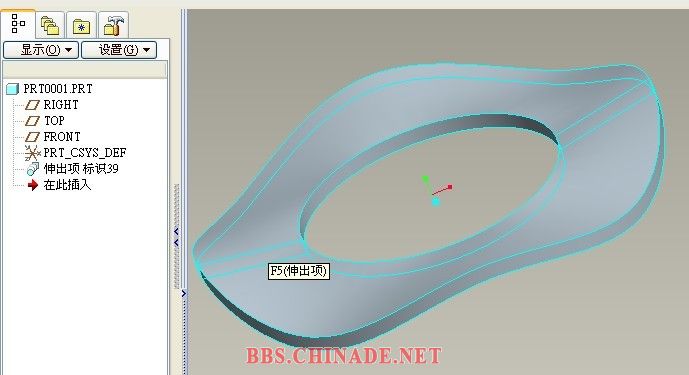This screenshot has width=689, height=375.
Task: Click the lower right-pointing sash arrow
Action: (184, 294)
